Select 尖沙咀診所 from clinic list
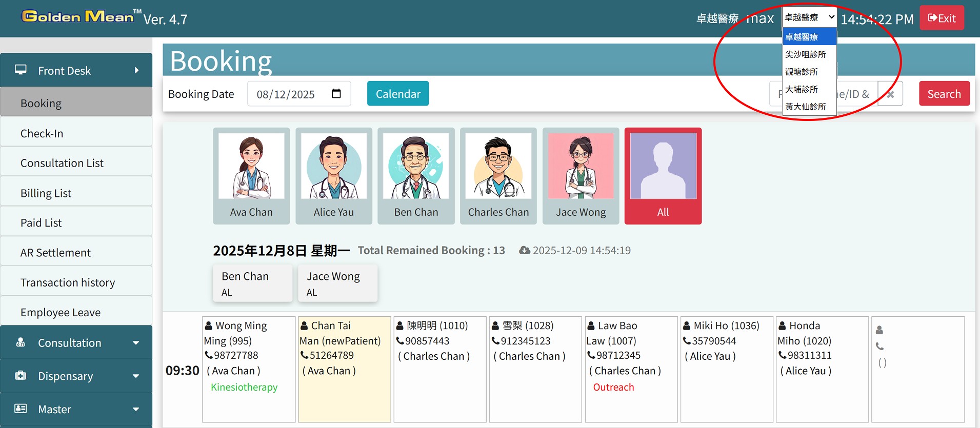The height and width of the screenshot is (428, 980). (x=806, y=54)
